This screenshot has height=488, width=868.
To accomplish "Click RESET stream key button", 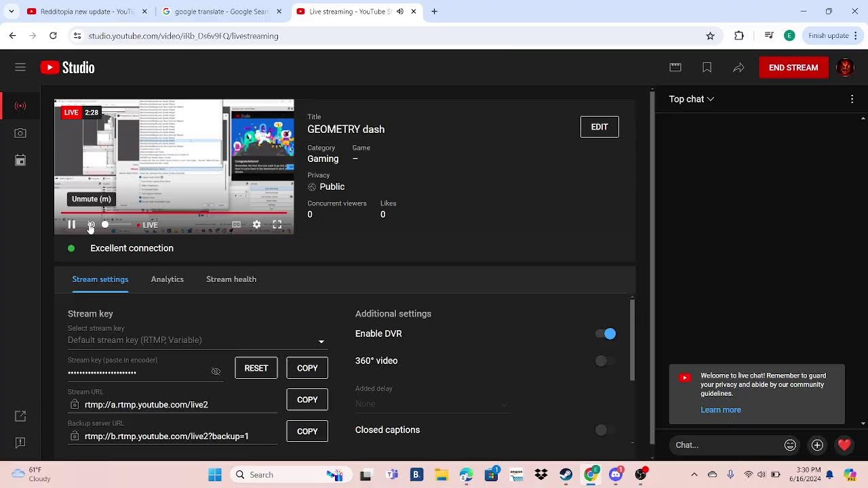I will tap(256, 368).
